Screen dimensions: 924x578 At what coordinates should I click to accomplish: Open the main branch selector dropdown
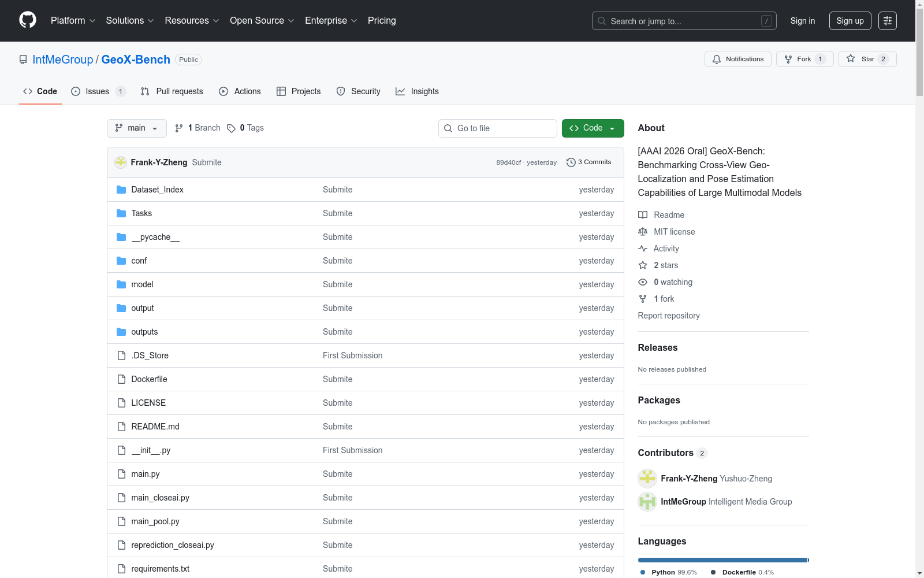tap(137, 128)
